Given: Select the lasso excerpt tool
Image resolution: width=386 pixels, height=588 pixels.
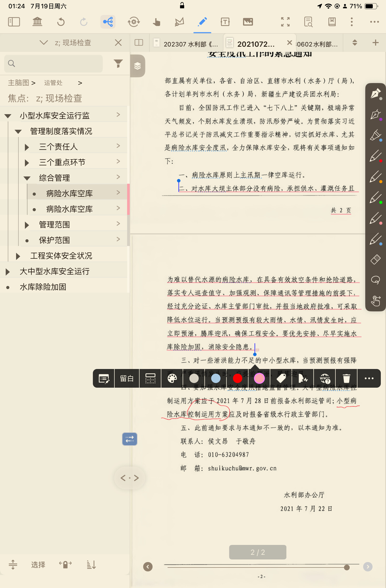Looking at the screenshot, I should coord(179,22).
